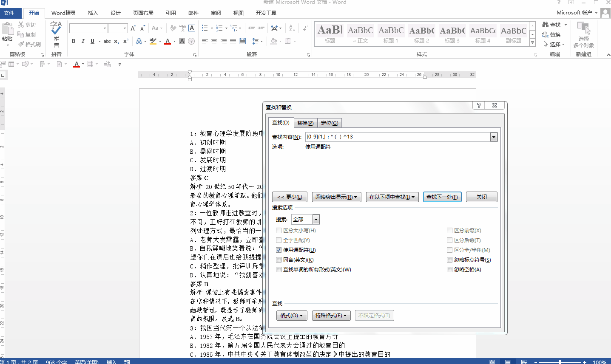The width and height of the screenshot is (611, 364).
Task: Click the Character Border (boxed A) icon
Action: [192, 28]
